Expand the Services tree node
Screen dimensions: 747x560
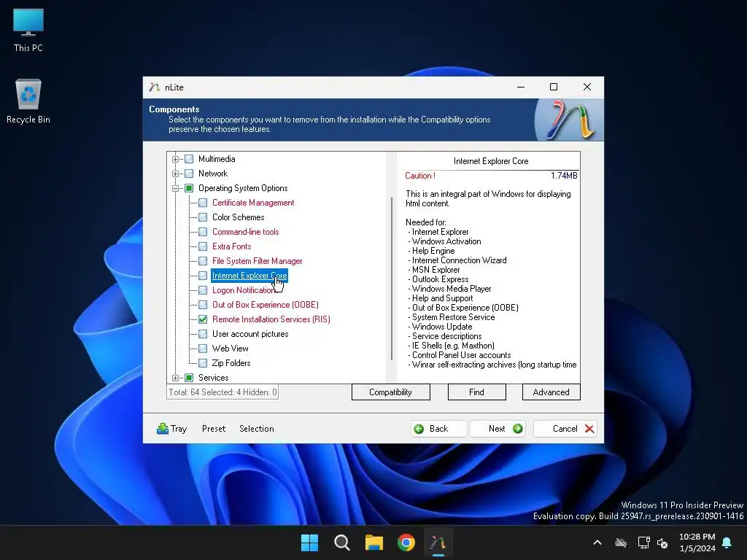pyautogui.click(x=175, y=378)
